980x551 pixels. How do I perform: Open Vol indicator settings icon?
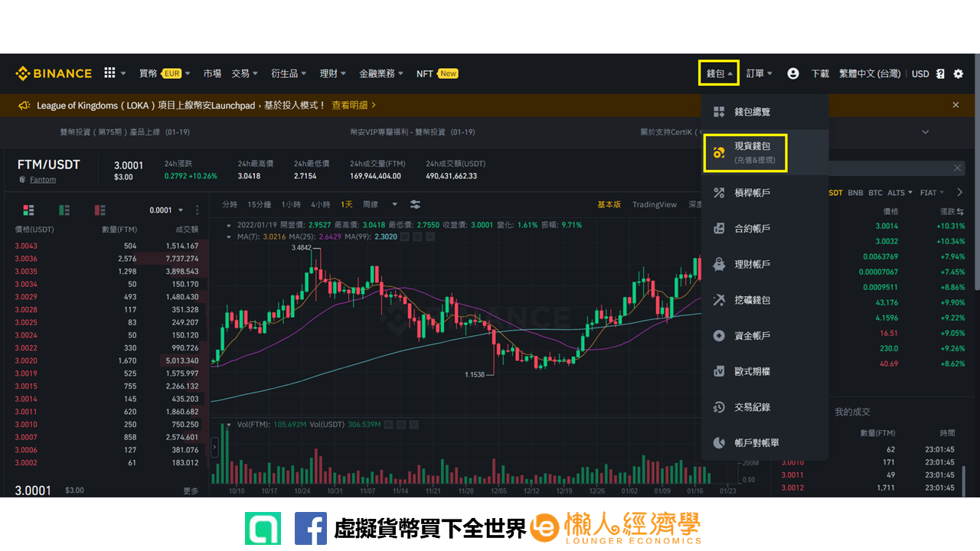[401, 424]
